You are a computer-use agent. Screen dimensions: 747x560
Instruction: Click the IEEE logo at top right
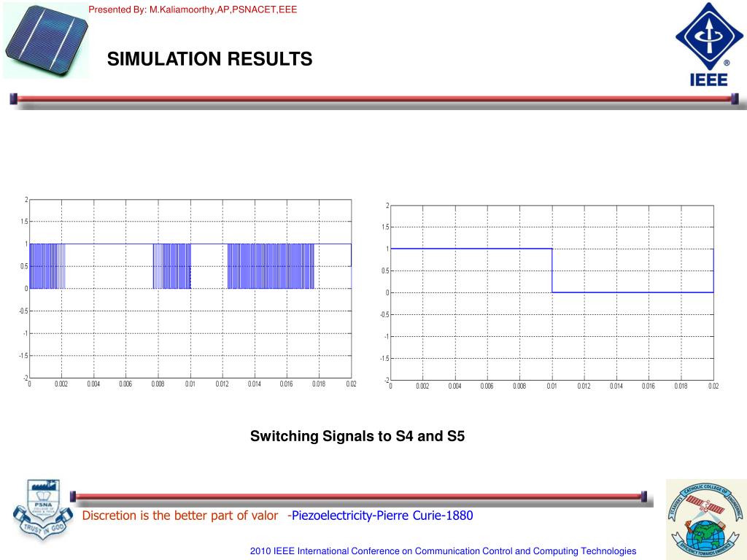(x=709, y=44)
